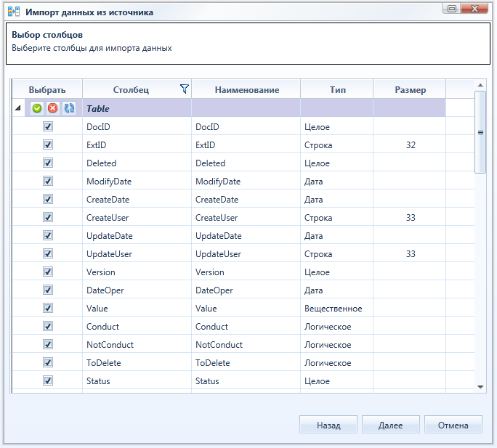Click Version in the Столбец column
Image resolution: width=497 pixels, height=448 pixels.
101,272
